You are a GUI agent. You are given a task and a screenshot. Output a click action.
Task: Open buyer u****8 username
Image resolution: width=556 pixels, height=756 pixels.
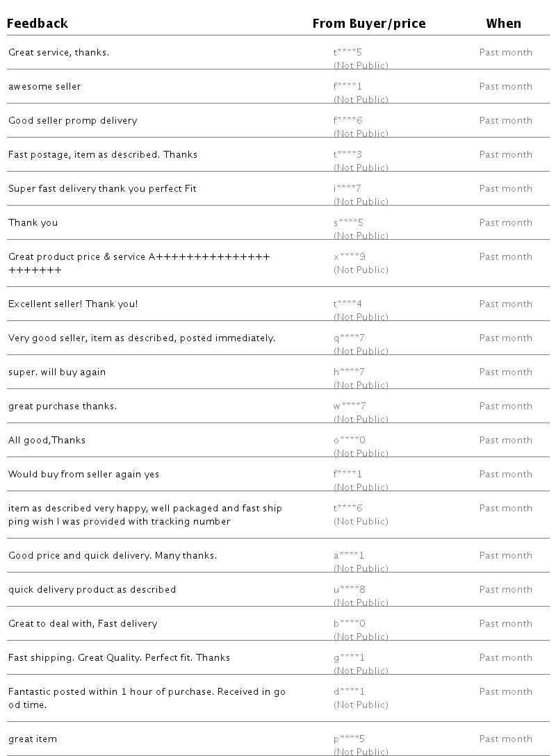[349, 589]
